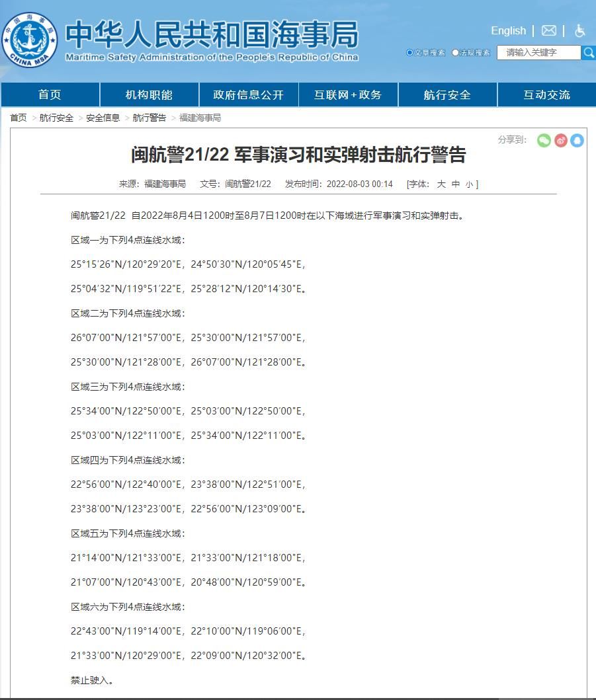Share via the blue QQ icon
This screenshot has height=700, width=596.
coord(577,140)
